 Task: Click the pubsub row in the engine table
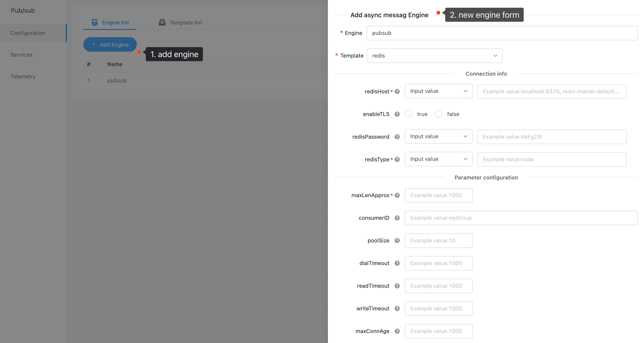[206, 81]
